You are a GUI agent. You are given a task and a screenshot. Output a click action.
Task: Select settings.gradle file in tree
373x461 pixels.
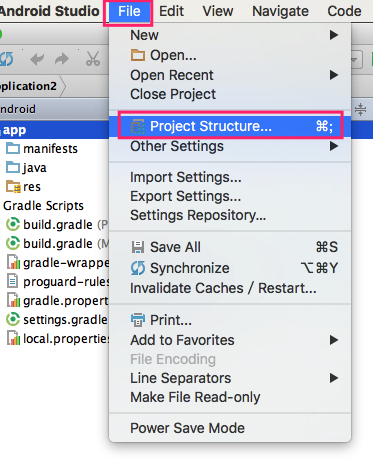57,320
